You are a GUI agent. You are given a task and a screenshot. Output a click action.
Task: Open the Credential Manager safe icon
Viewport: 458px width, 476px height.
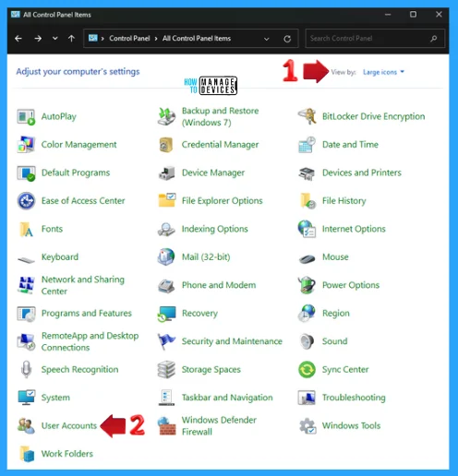[x=166, y=145]
